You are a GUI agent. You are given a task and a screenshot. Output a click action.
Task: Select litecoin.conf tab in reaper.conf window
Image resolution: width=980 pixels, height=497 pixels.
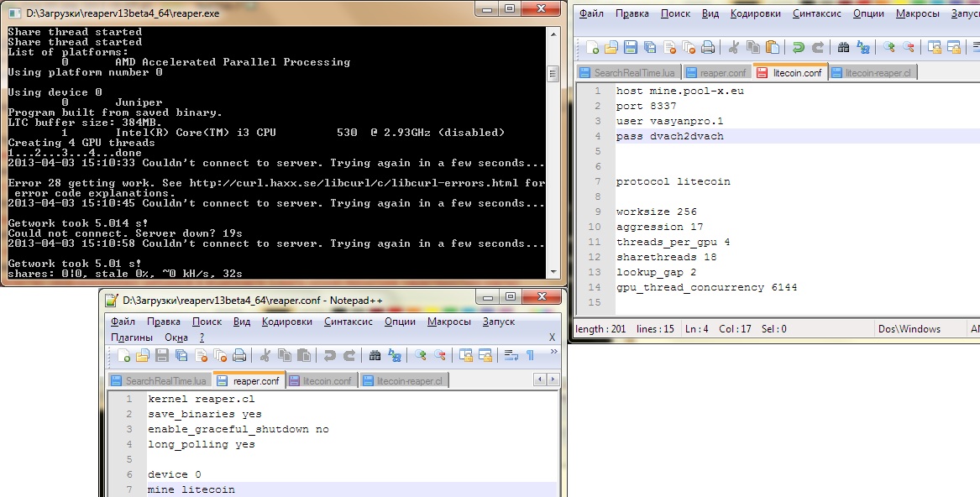(322, 380)
